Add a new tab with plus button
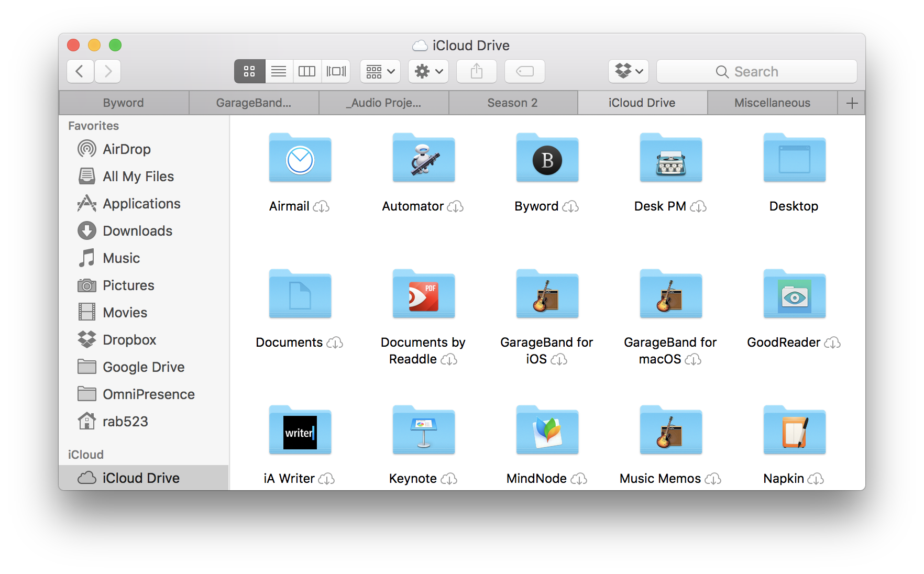 point(852,103)
